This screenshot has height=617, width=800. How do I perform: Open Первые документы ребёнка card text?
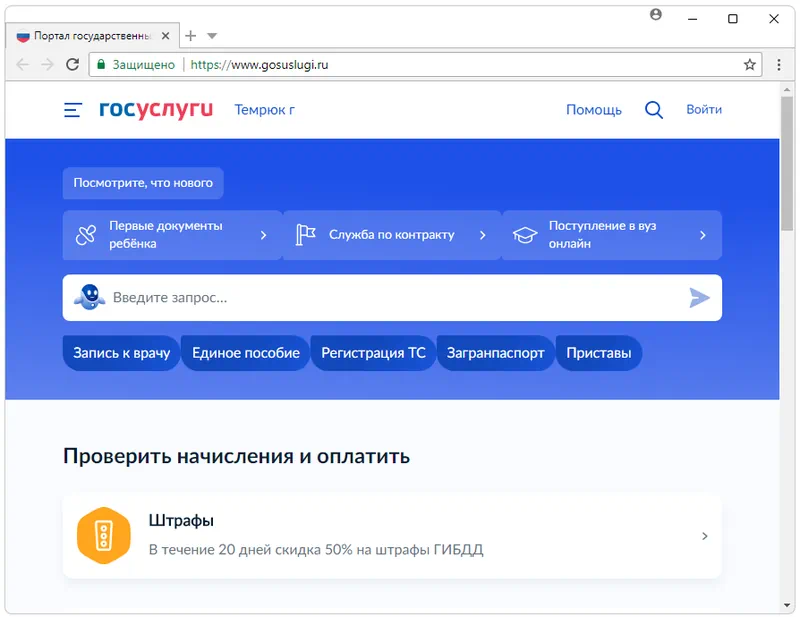pos(166,235)
